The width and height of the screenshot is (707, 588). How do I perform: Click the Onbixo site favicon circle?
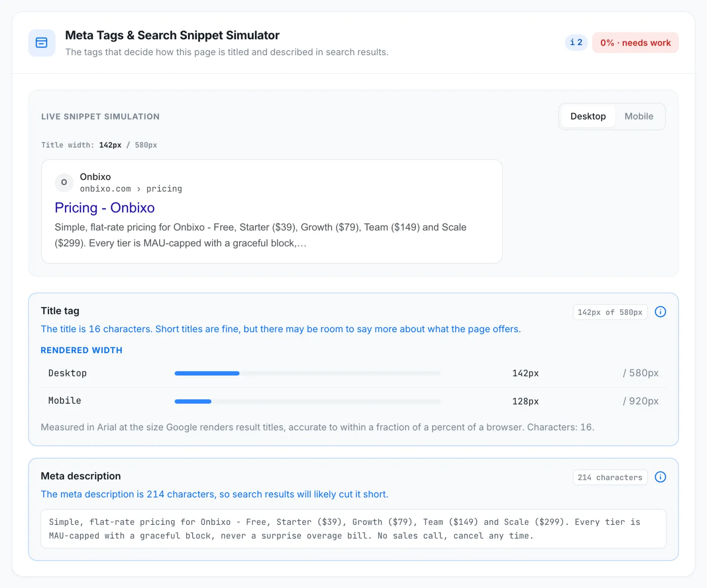[64, 182]
